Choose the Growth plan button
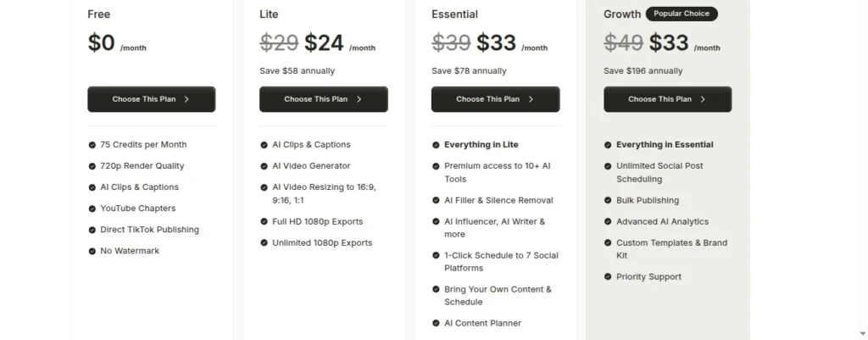 pos(668,99)
